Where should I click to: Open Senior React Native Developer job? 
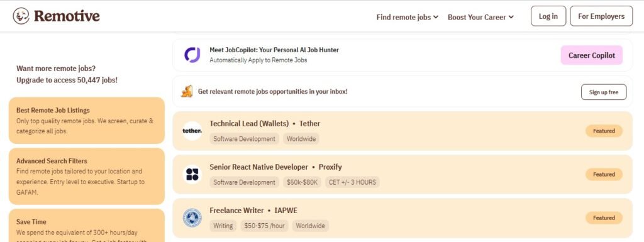click(258, 167)
